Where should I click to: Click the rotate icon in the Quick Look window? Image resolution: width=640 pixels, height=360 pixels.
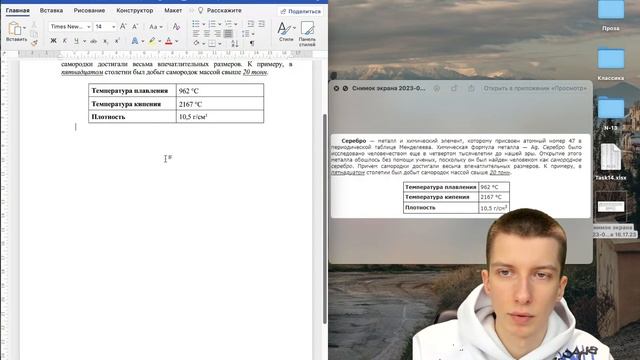coord(454,88)
